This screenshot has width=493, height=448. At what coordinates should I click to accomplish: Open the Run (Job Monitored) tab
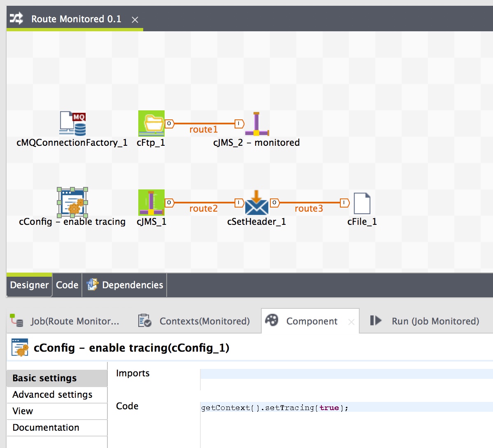pos(435,321)
